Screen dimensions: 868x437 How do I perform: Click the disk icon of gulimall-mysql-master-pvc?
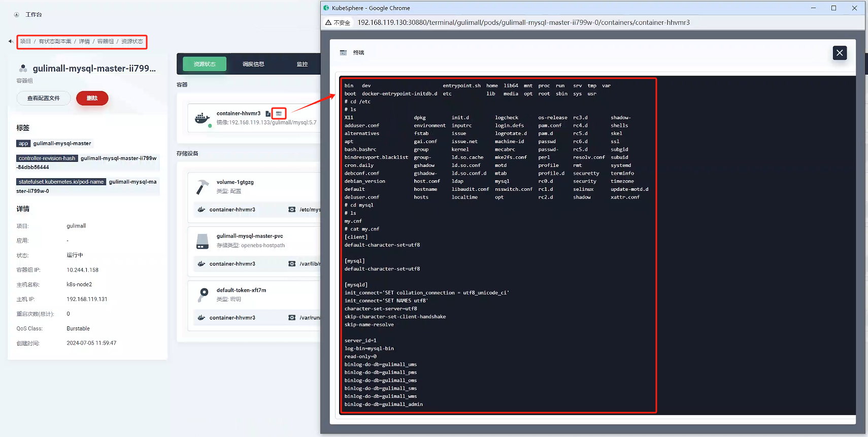pos(203,241)
